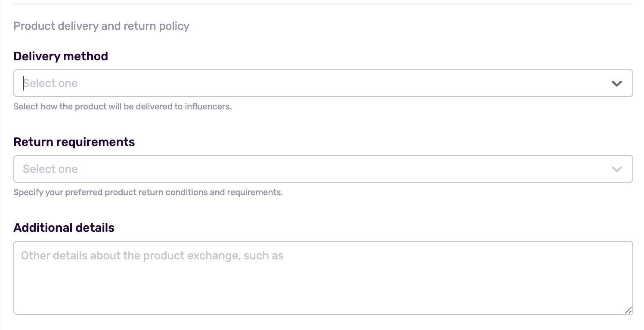Grab the Additional details textarea resize handle
This screenshot has height=330, width=644.
628,310
